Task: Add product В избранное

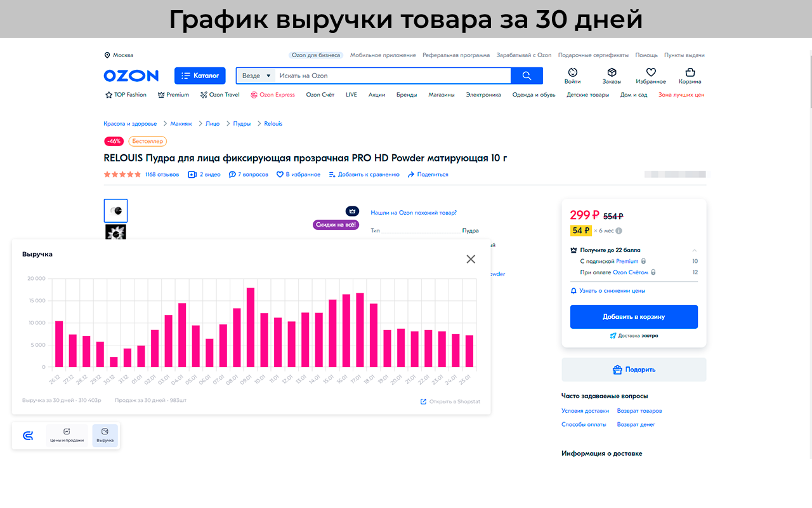Action: tap(298, 175)
